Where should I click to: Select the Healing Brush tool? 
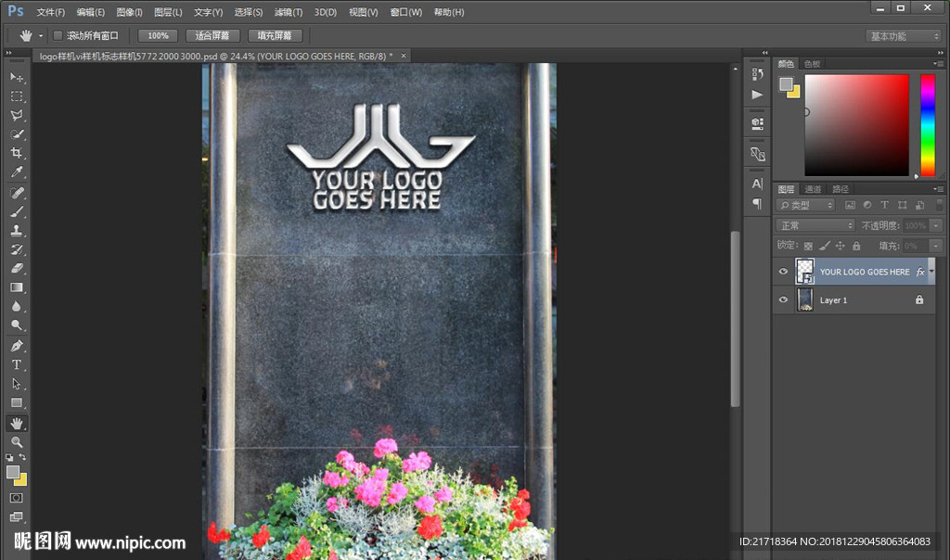click(17, 193)
